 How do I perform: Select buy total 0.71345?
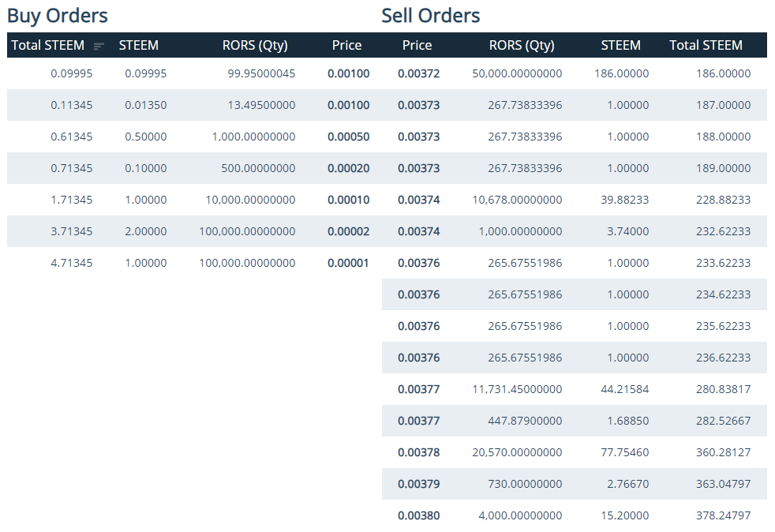(71, 168)
